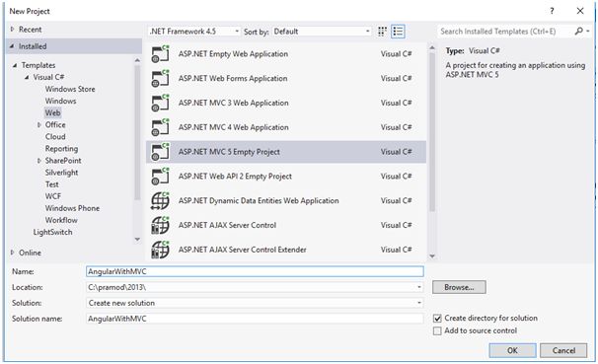Select Windows Store in templates tree
Viewport: 598px width, 364px height.
(x=70, y=89)
